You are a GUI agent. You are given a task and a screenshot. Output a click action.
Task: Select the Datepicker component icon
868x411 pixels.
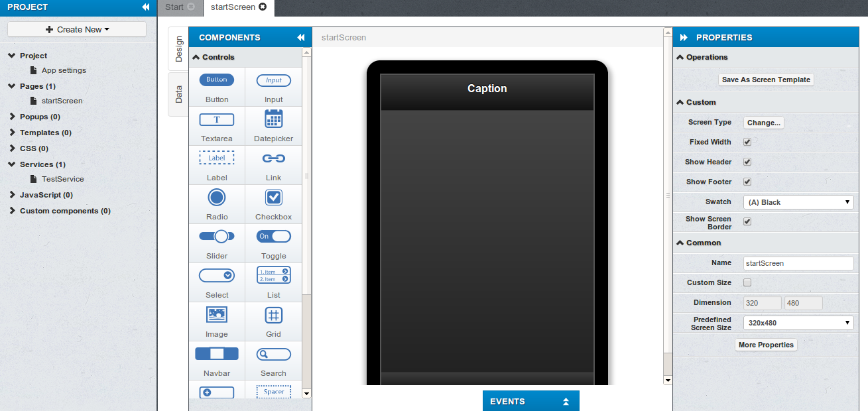(x=273, y=119)
